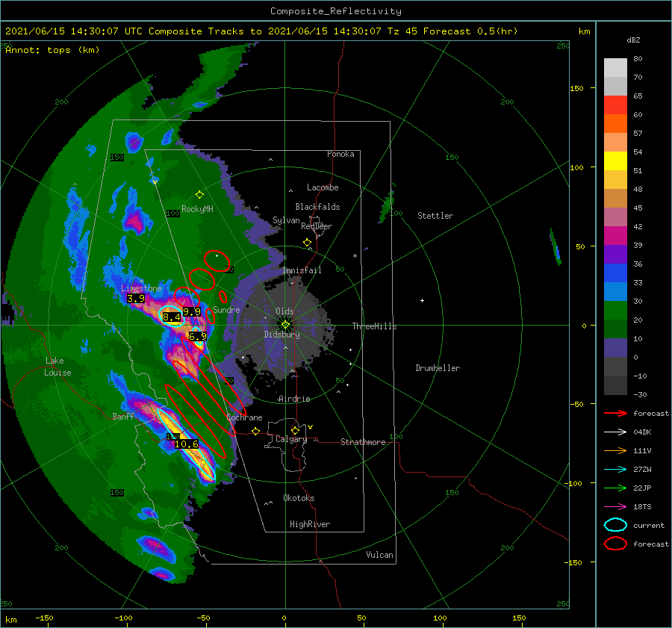
Task: Click the Stettler city label
Action: tap(435, 216)
